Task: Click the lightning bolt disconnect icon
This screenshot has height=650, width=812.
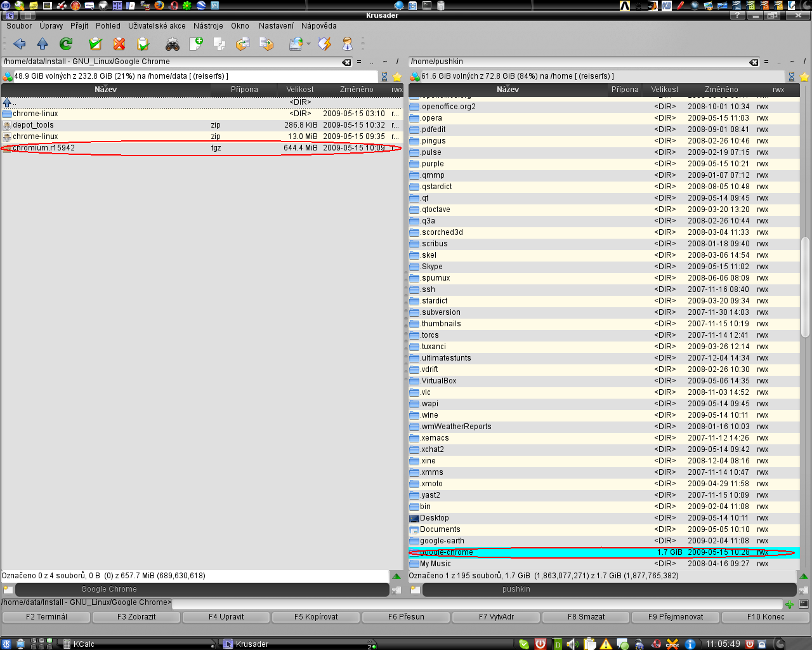Action: click(x=324, y=44)
